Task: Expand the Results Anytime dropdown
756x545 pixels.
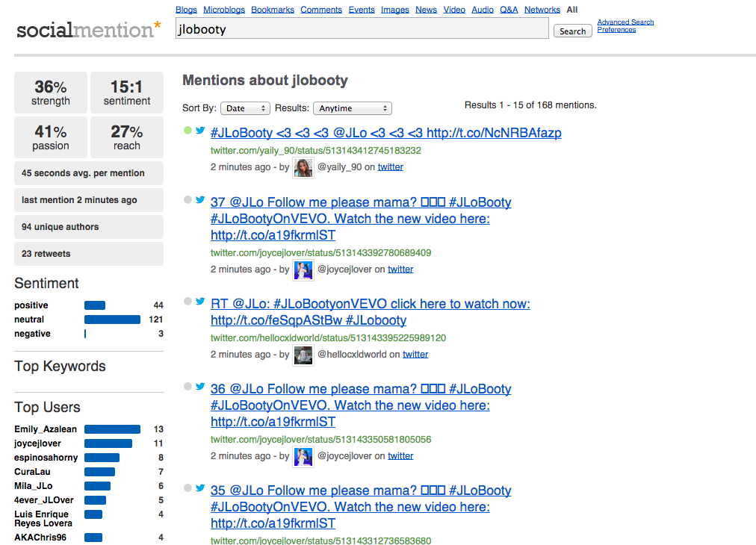Action: click(352, 108)
